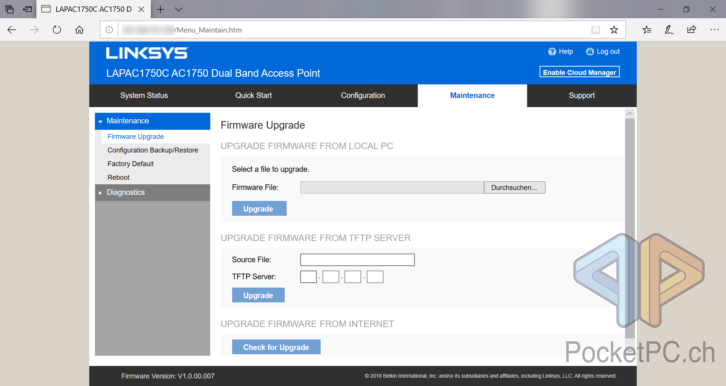Click the Firmware Version V1.0.00.007 text
Image resolution: width=726 pixels, height=386 pixels.
click(x=168, y=376)
